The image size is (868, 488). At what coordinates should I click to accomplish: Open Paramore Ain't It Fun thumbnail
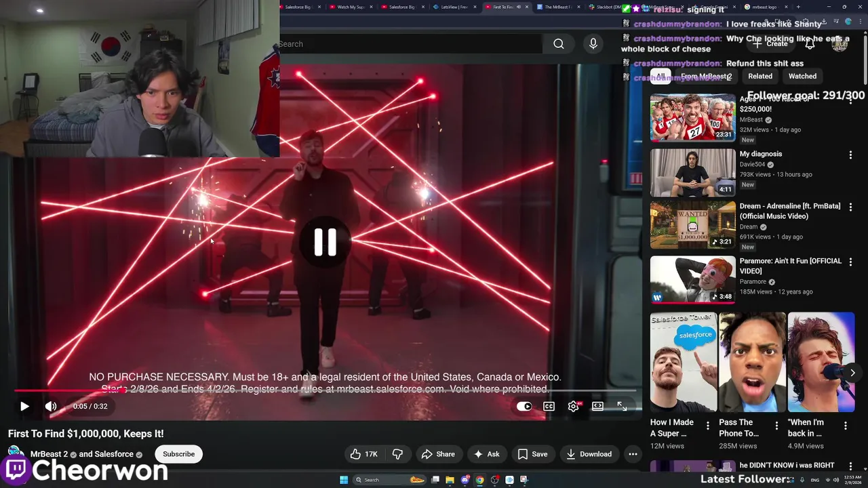[x=692, y=279]
